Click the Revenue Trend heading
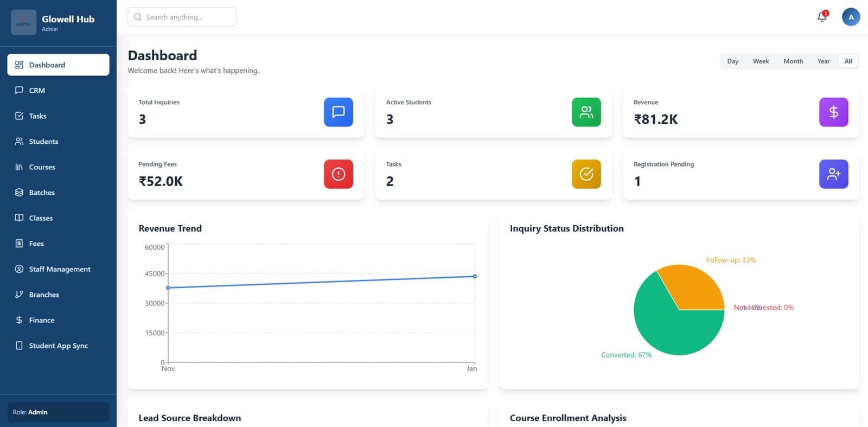The width and height of the screenshot is (868, 427). [x=170, y=228]
